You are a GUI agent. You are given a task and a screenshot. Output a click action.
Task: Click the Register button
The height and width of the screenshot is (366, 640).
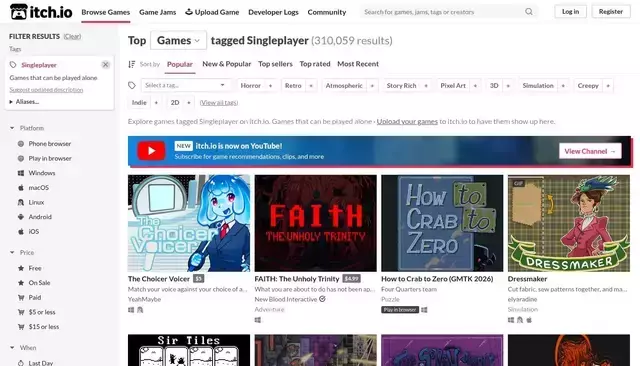pos(611,11)
